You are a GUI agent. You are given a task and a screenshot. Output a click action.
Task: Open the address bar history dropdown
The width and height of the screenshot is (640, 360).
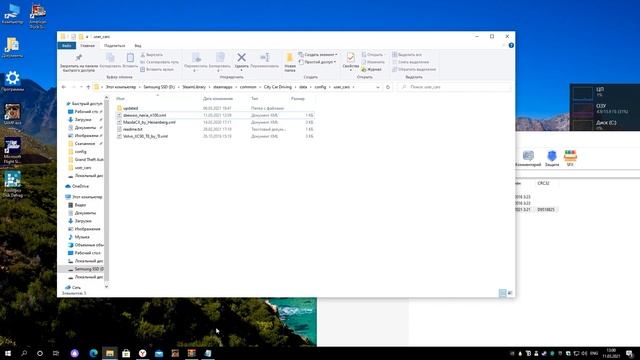(378, 87)
